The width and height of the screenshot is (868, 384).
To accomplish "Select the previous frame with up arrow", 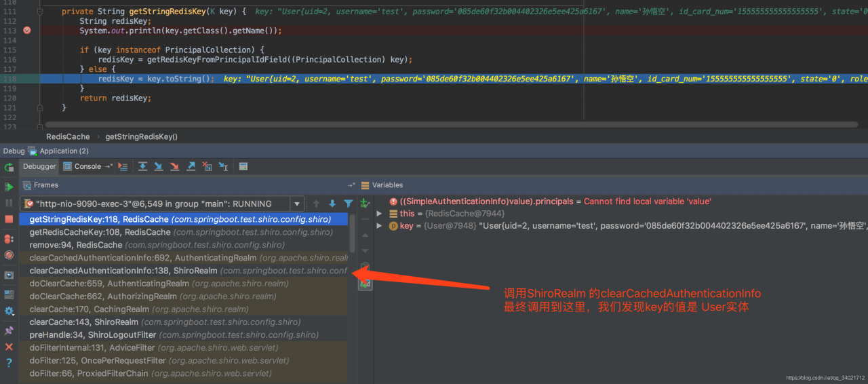I will tap(316, 204).
